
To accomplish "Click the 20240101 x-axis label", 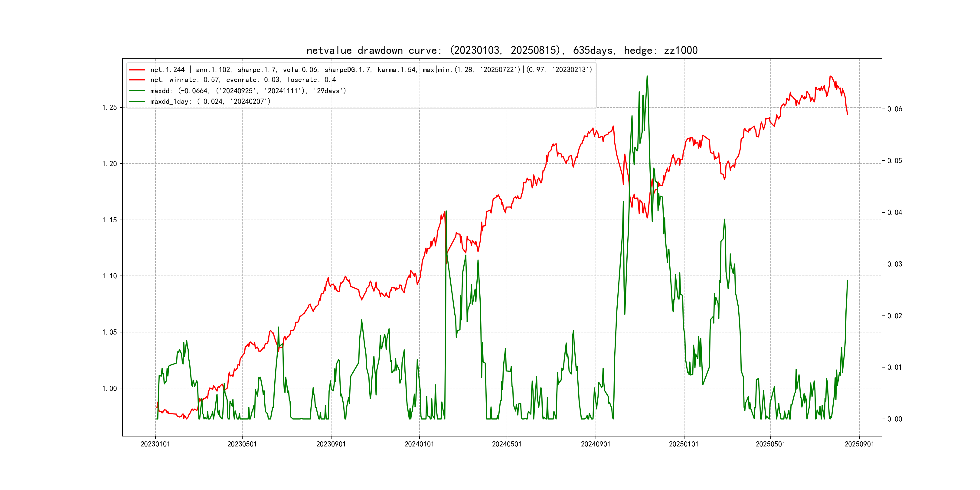I will pyautogui.click(x=419, y=444).
